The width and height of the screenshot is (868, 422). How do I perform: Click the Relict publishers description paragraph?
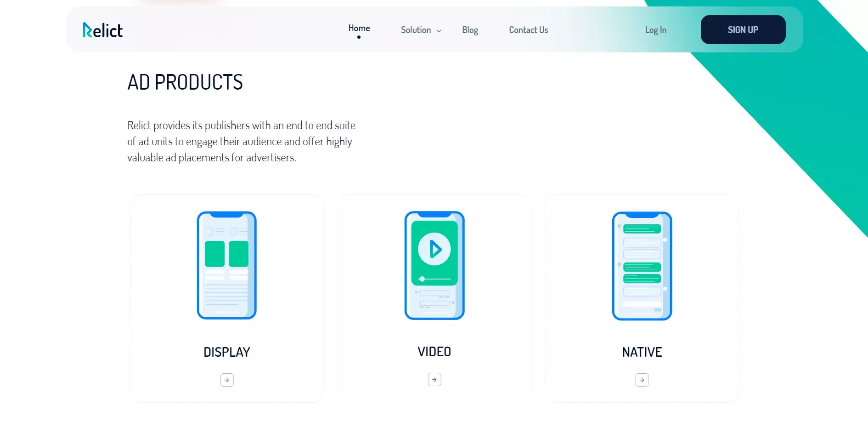[x=241, y=142]
